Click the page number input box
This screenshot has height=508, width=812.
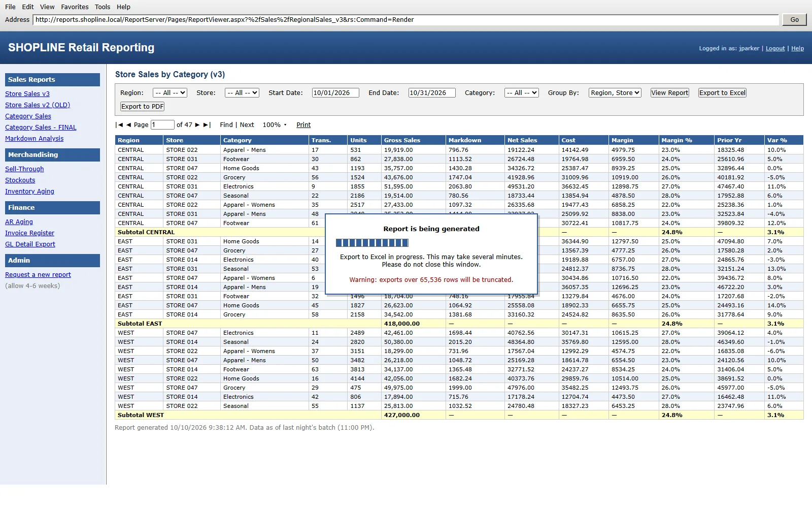point(162,125)
